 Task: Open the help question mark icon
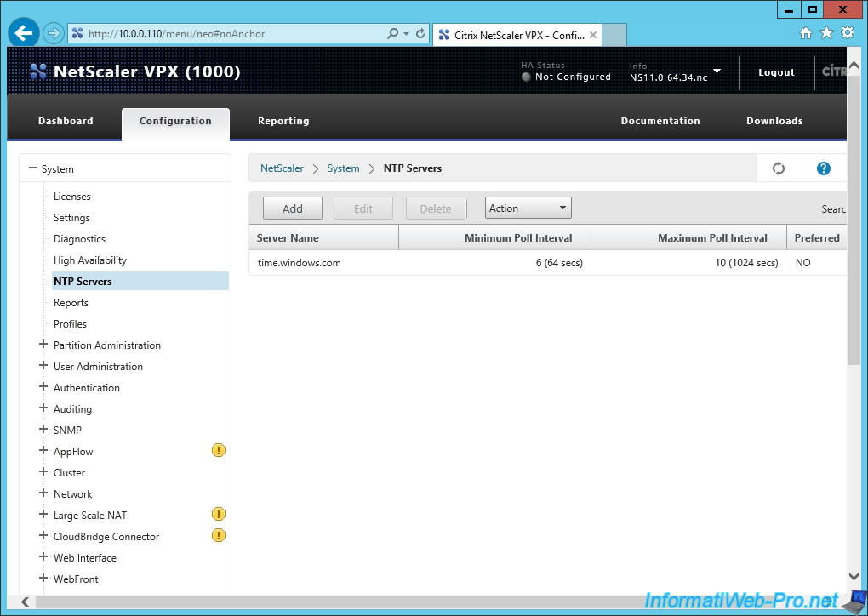pyautogui.click(x=823, y=168)
